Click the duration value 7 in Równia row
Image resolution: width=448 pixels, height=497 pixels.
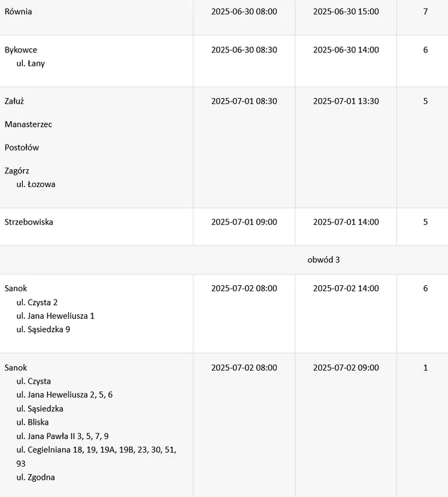pos(425,12)
